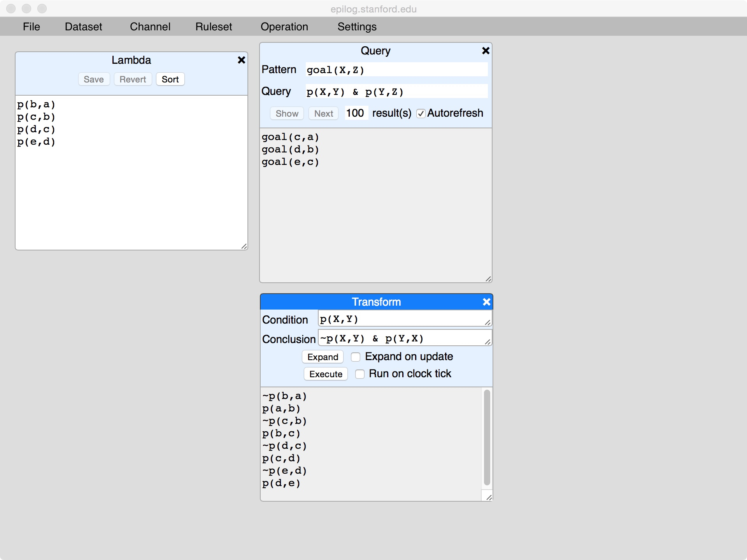Click the Query Pattern input field
Viewport: 747px width, 560px height.
[x=396, y=70]
